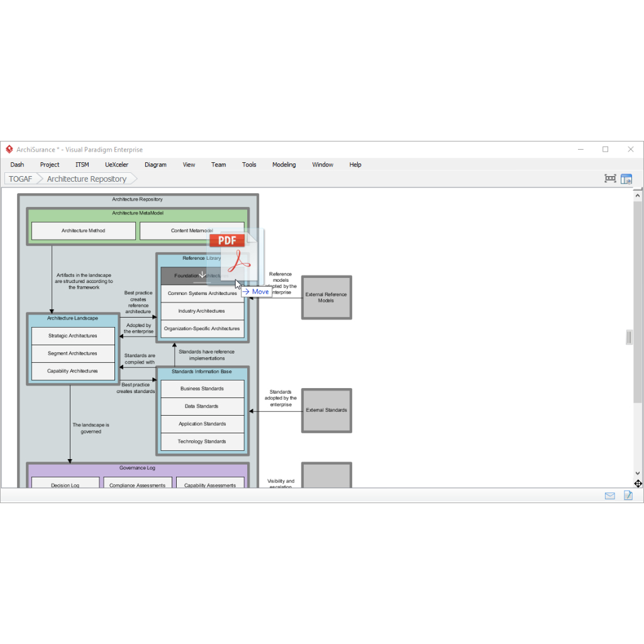Click the Architecture Landscape title
This screenshot has height=644, width=644.
pos(72,318)
